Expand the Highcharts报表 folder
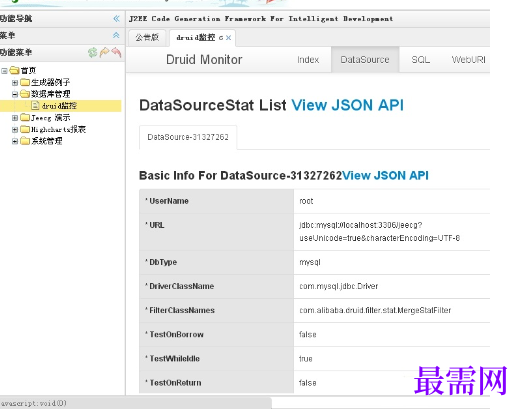 click(x=15, y=130)
